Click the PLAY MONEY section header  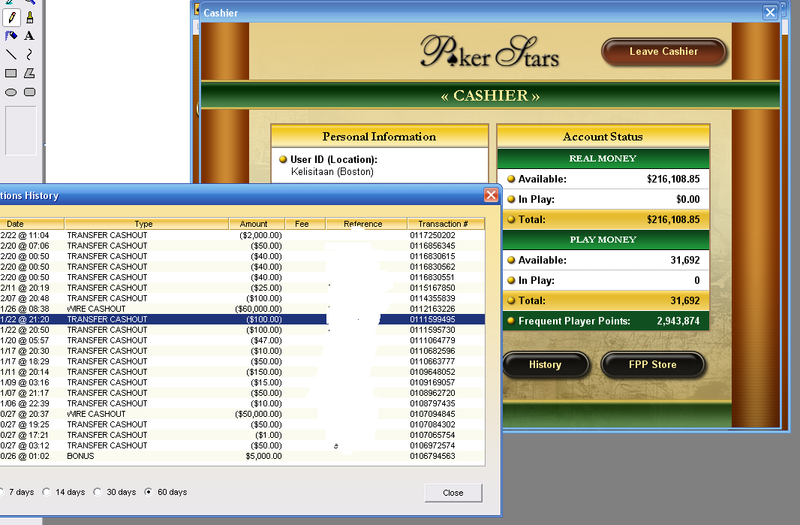[603, 239]
